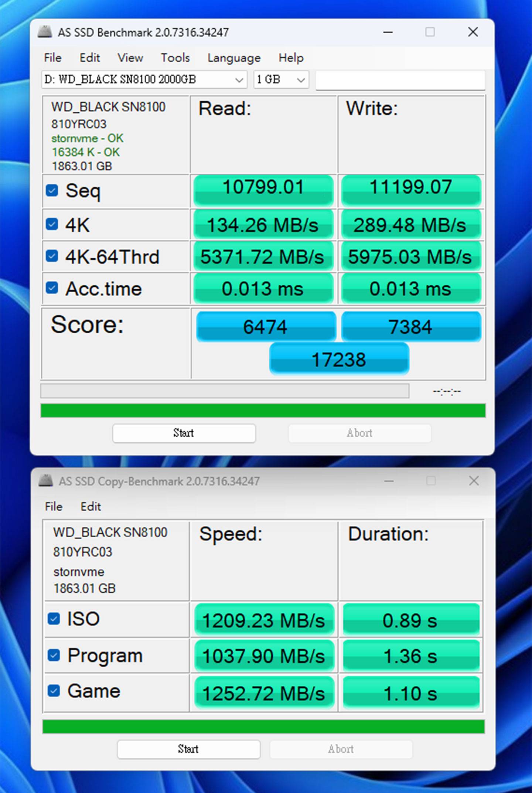Click the ISO duration 0.89 s

pos(411,619)
